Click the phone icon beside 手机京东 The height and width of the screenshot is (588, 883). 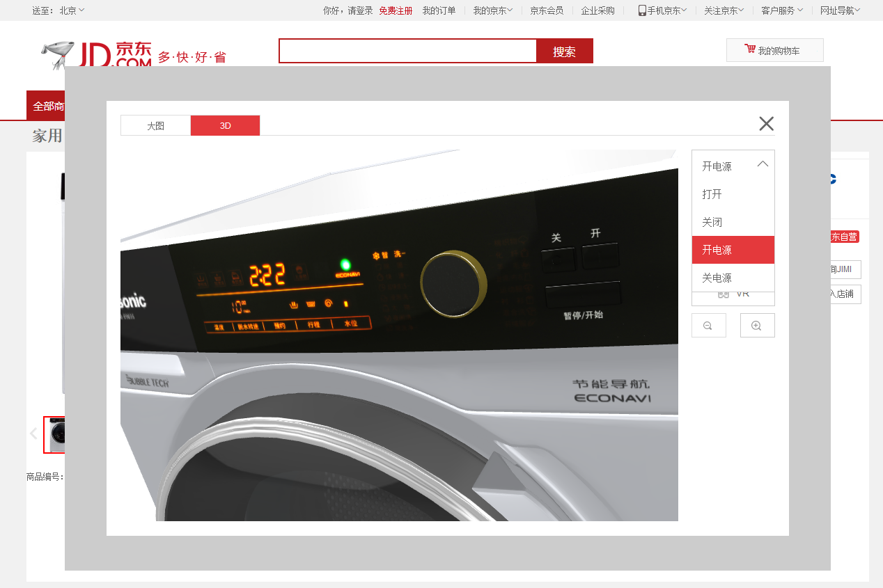click(x=642, y=10)
